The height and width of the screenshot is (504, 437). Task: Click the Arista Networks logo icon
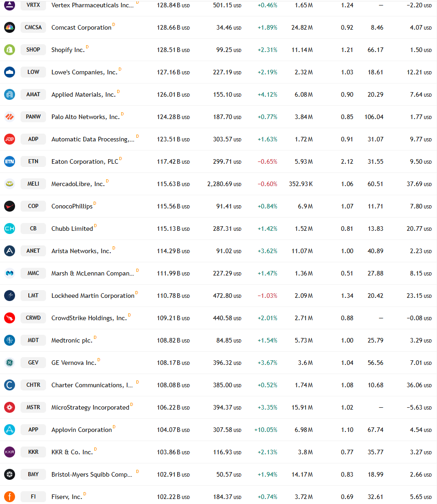click(x=10, y=251)
